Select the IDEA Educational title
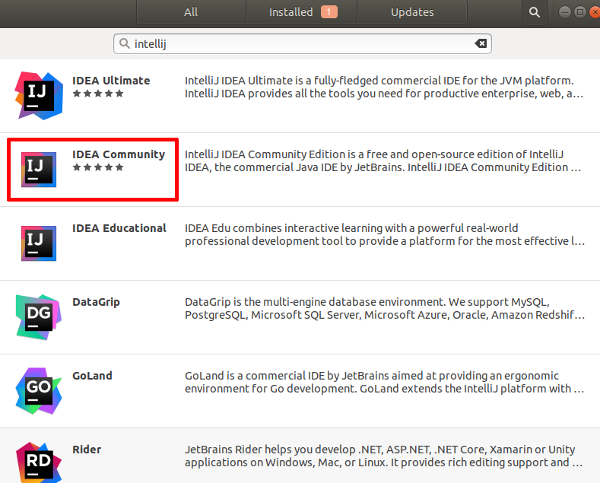600x483 pixels. (119, 228)
